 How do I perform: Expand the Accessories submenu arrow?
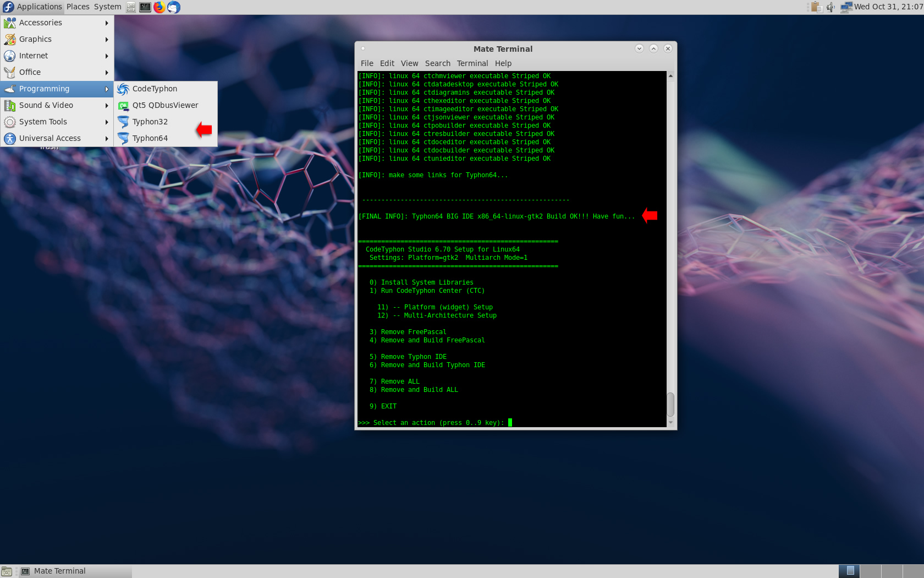coord(107,23)
